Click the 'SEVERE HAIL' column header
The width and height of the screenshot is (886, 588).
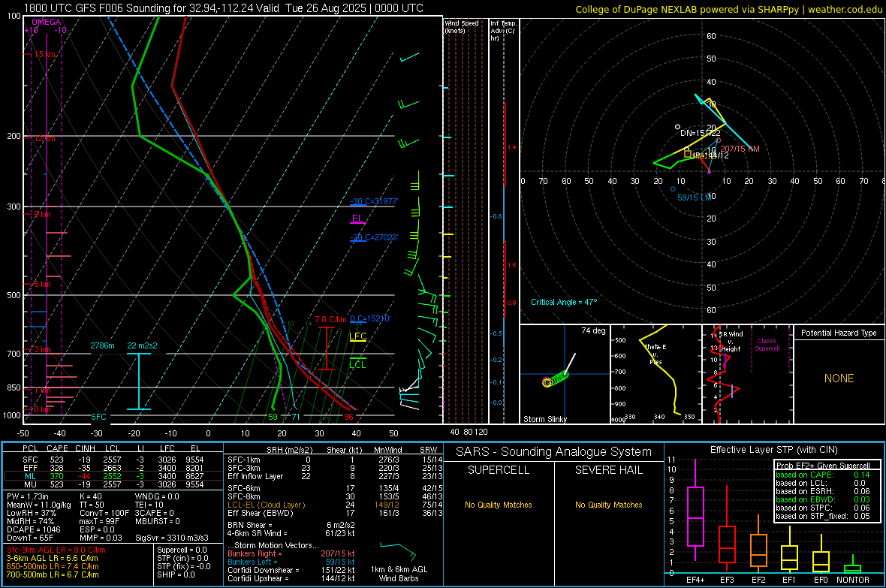click(x=608, y=470)
